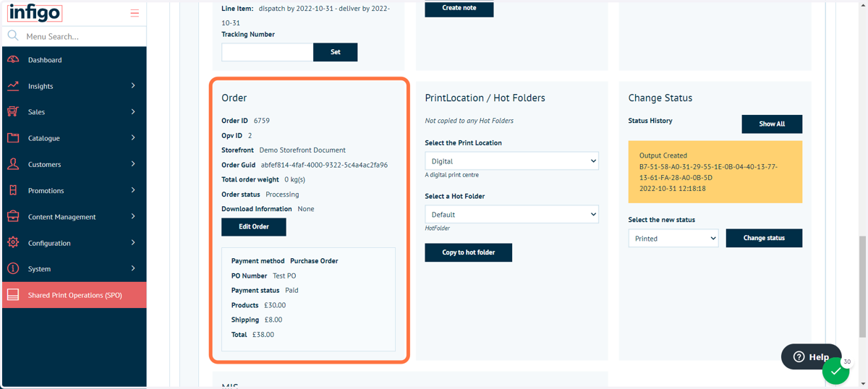The image size is (868, 389).
Task: Open the new status dropdown showing Printed
Action: (x=673, y=238)
